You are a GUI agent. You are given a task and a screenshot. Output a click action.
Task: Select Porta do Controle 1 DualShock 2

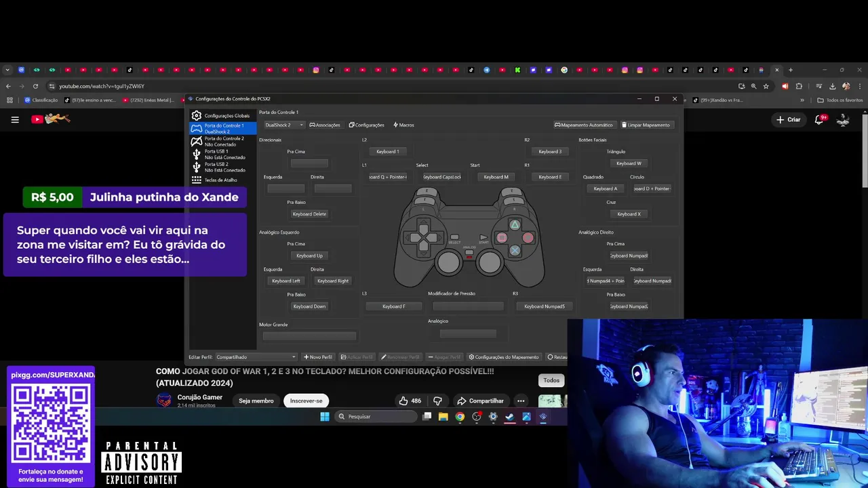pos(221,128)
